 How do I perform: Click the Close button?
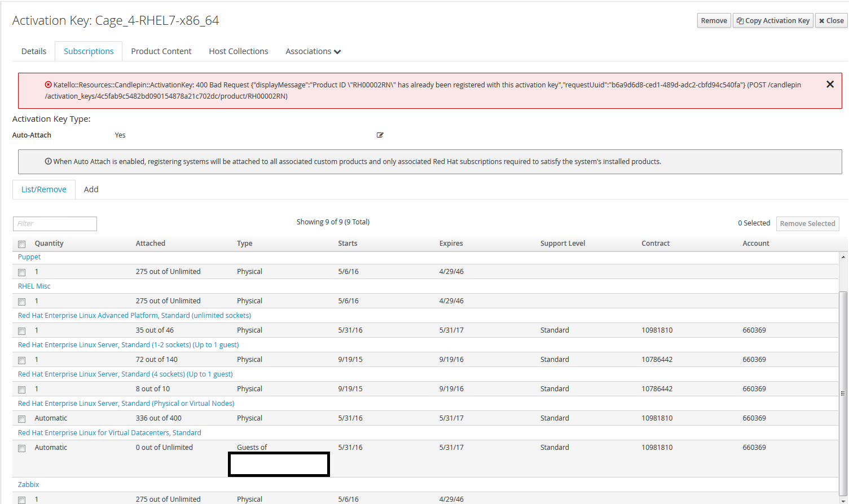[832, 20]
